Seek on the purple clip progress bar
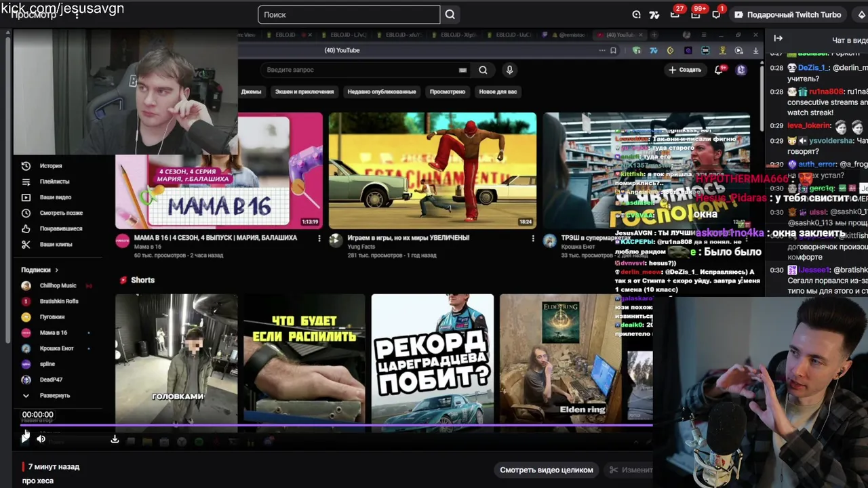The height and width of the screenshot is (488, 868). click(x=337, y=426)
